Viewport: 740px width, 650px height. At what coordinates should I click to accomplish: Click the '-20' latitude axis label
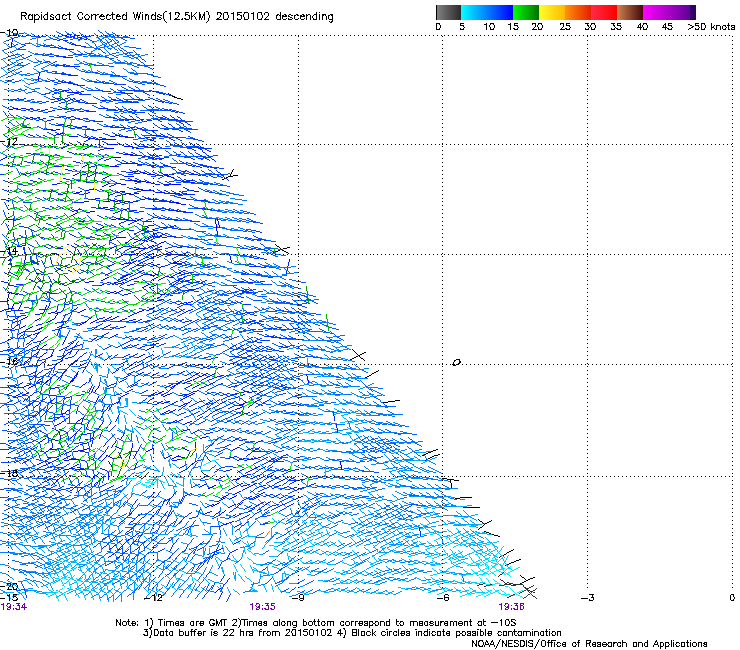[9, 586]
